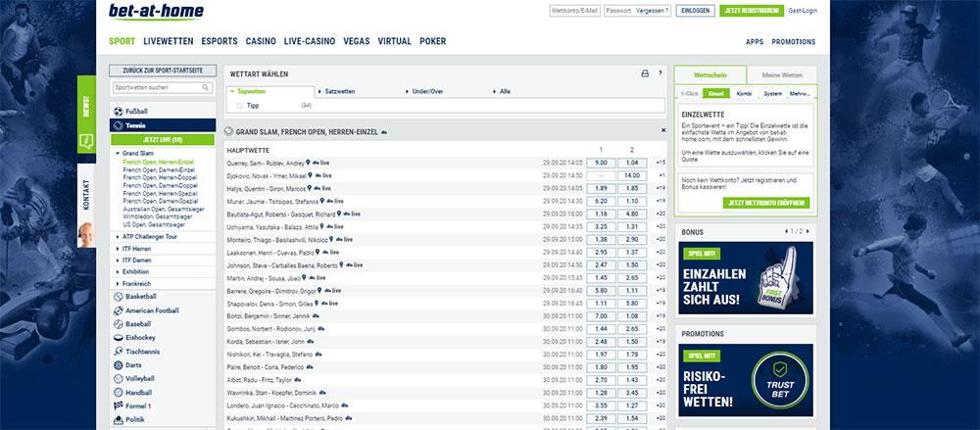Expand Exhibition category
The height and width of the screenshot is (430, 980).
tap(132, 272)
